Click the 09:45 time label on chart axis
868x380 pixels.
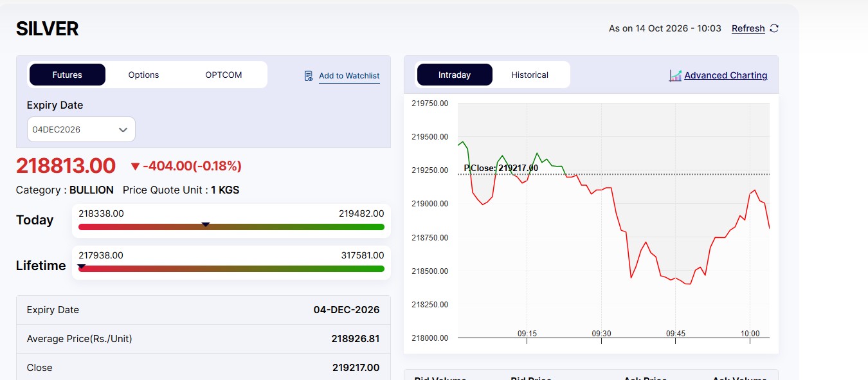(676, 334)
